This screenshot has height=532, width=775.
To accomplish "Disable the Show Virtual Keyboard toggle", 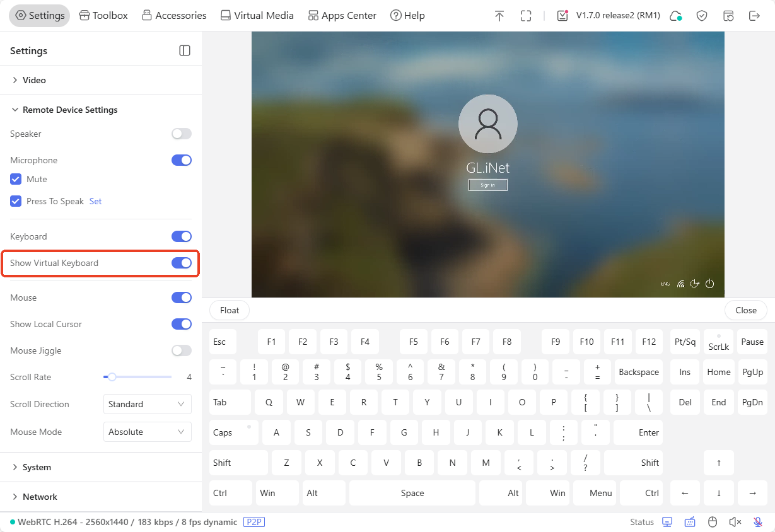I will pos(182,263).
